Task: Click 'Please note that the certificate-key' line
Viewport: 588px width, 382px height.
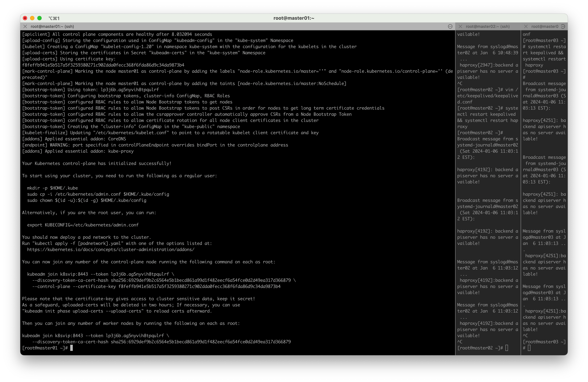Action: click(139, 299)
